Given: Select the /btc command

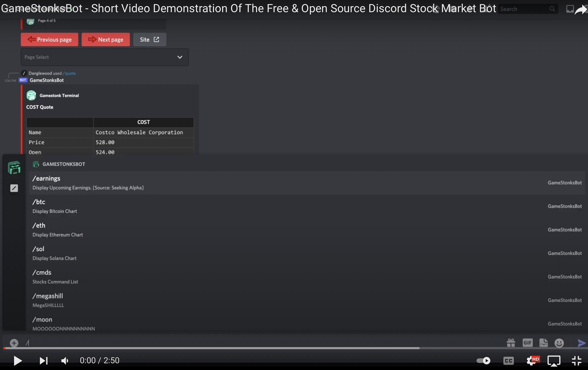Looking at the screenshot, I should coord(307,206).
